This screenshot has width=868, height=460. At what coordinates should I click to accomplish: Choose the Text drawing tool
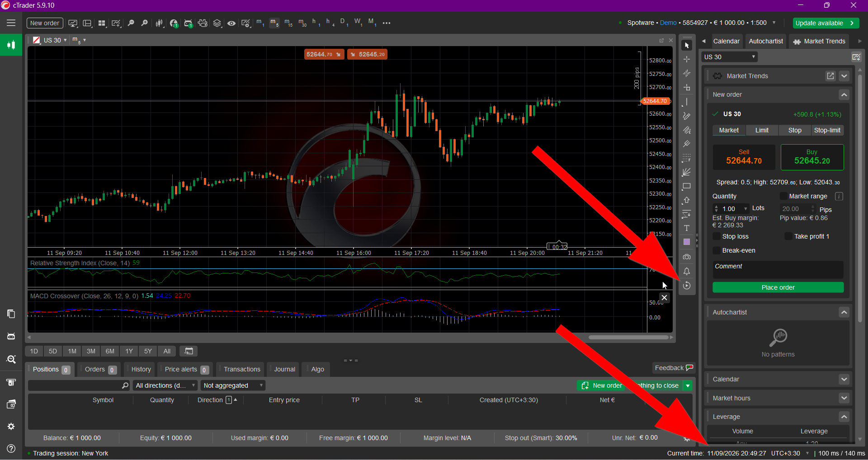[687, 228]
